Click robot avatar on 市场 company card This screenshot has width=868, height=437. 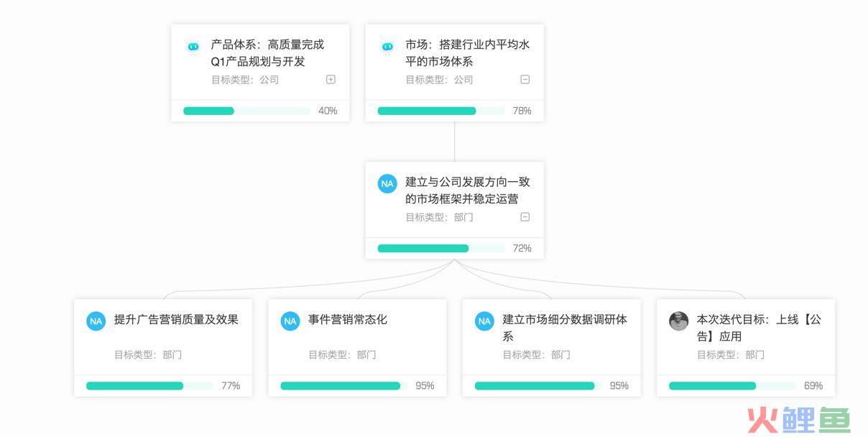(387, 47)
